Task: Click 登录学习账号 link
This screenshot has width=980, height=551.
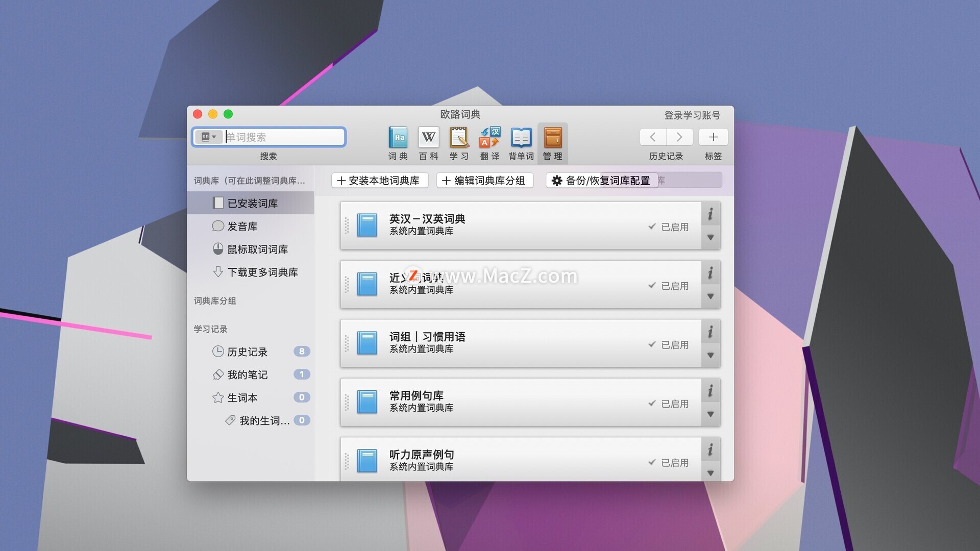Action: tap(692, 115)
